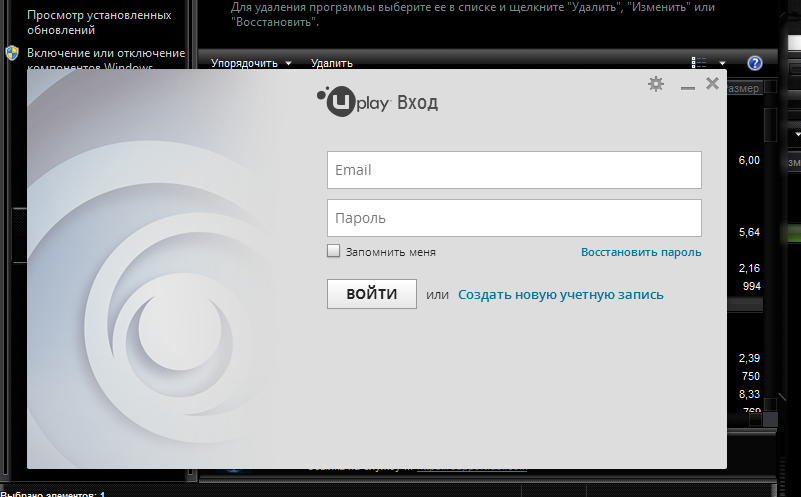The width and height of the screenshot is (801, 497).
Task: Focus the Email input field
Action: point(514,170)
